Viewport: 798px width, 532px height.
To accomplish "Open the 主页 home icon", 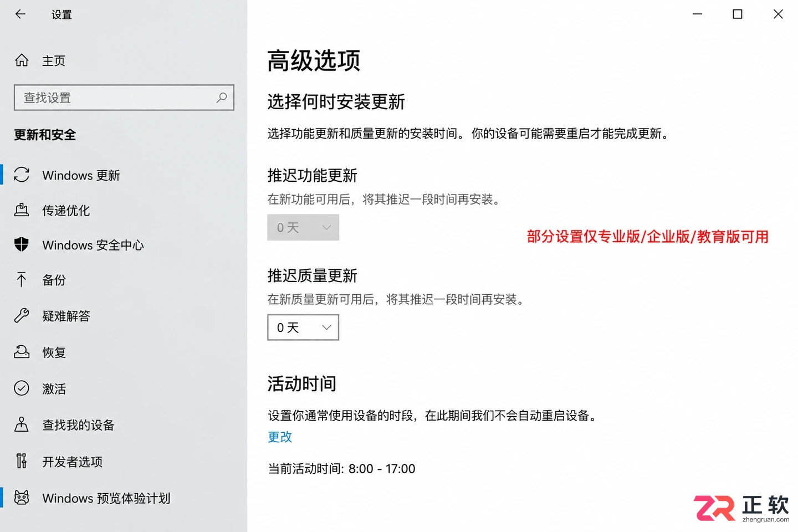I will (22, 60).
